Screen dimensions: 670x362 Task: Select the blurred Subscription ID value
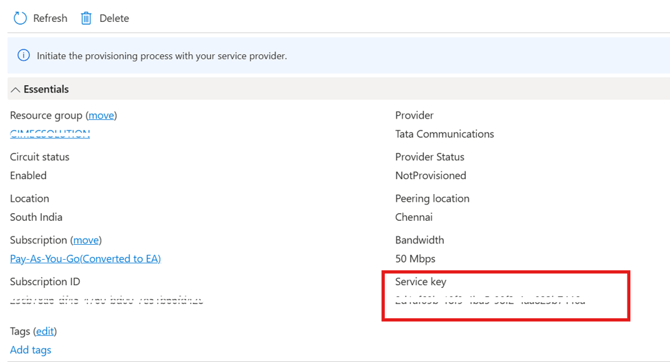tap(106, 300)
